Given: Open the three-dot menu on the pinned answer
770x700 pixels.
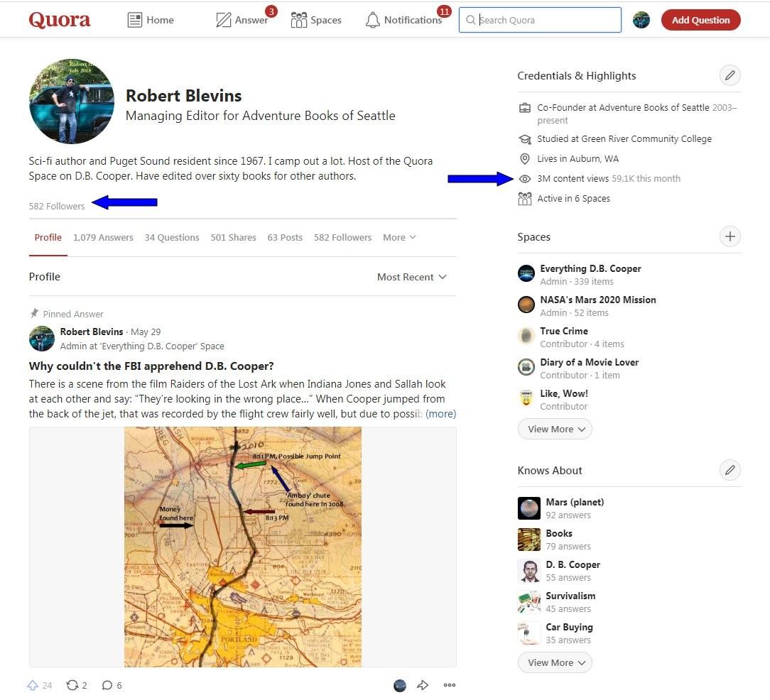Looking at the screenshot, I should [450, 685].
